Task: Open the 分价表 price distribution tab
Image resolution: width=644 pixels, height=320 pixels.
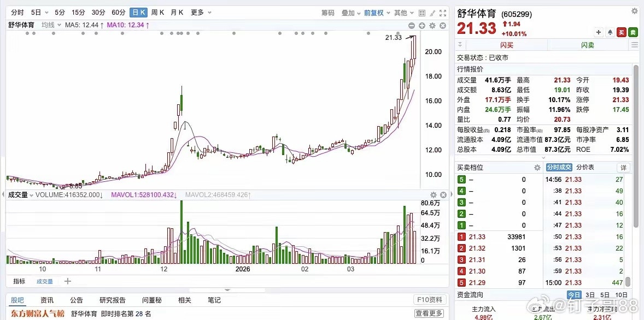Action: [586, 167]
